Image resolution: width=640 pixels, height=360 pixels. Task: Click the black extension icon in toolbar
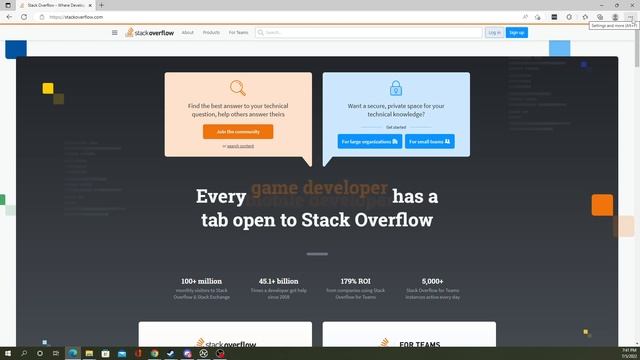coord(554,17)
